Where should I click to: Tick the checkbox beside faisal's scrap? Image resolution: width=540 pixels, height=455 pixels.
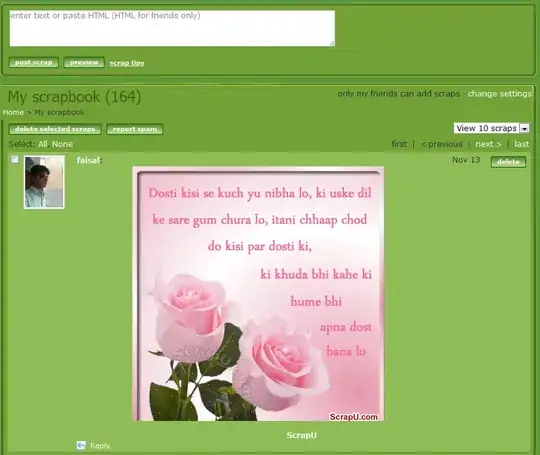coord(14,159)
